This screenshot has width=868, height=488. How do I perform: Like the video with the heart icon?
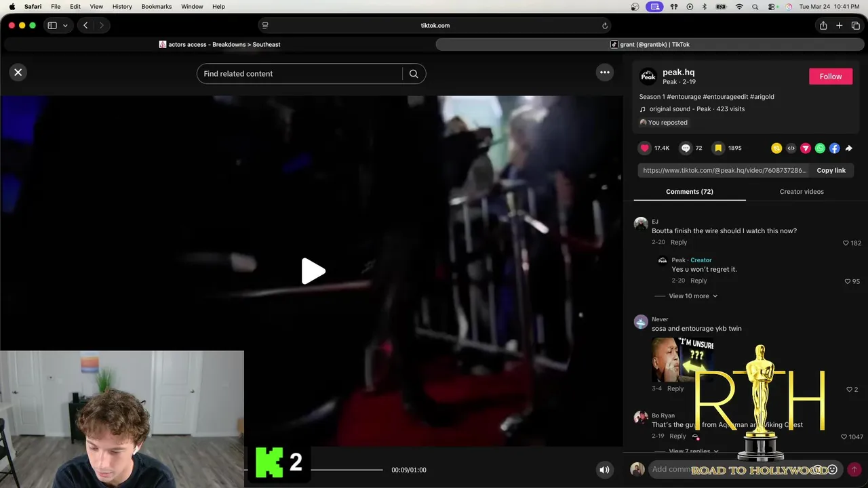pyautogui.click(x=645, y=148)
